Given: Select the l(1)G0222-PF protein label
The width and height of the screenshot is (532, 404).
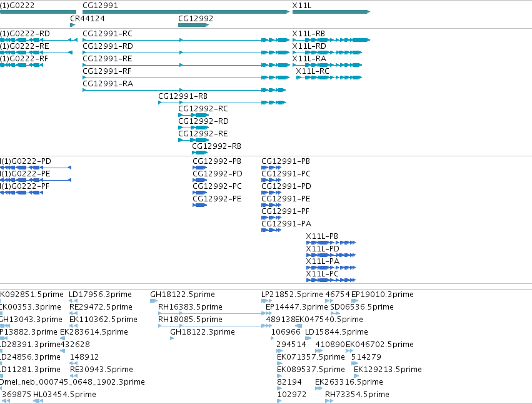Looking at the screenshot, I should (25, 186).
